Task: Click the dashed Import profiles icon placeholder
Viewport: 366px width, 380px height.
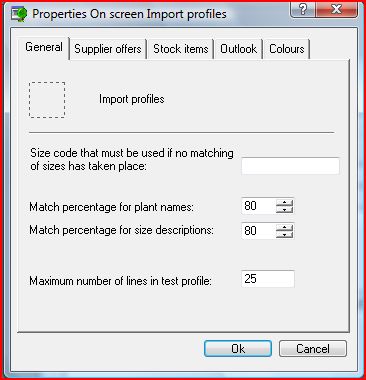Action: pyautogui.click(x=47, y=100)
